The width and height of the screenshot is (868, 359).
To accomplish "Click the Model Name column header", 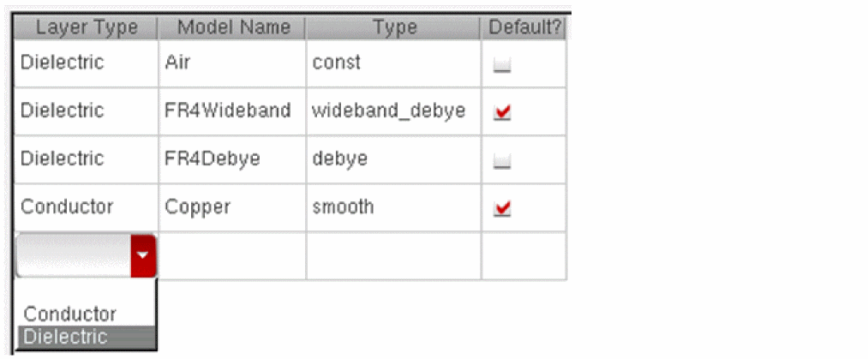I will pyautogui.click(x=232, y=27).
